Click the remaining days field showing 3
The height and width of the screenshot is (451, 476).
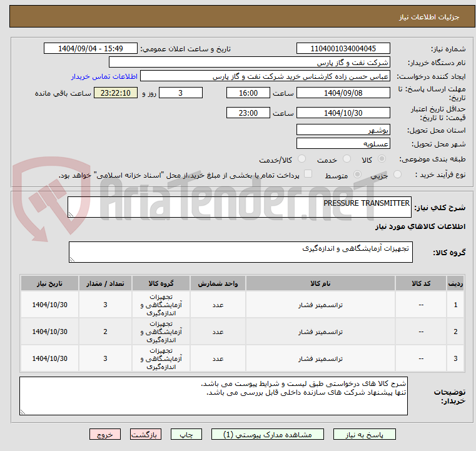[x=181, y=93]
